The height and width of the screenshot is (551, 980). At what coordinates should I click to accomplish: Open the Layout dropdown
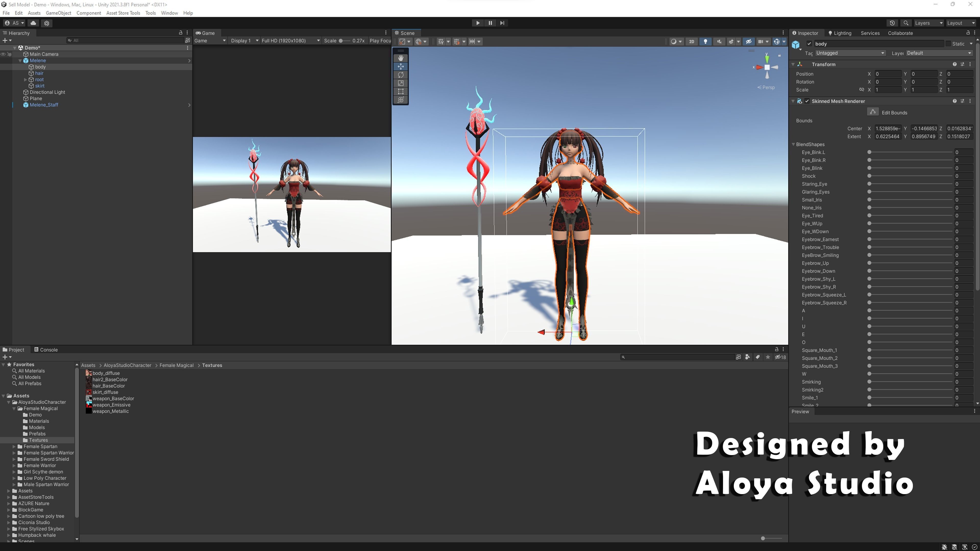click(x=961, y=23)
